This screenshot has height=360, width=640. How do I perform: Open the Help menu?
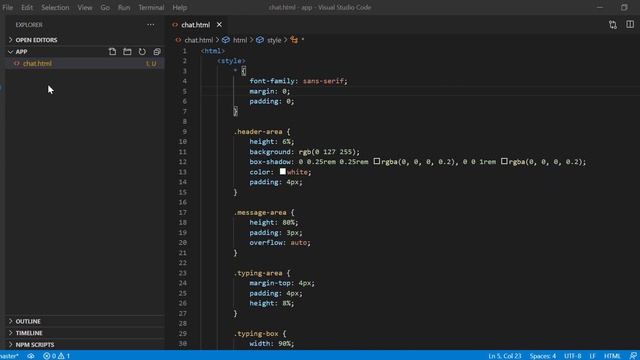click(180, 7)
